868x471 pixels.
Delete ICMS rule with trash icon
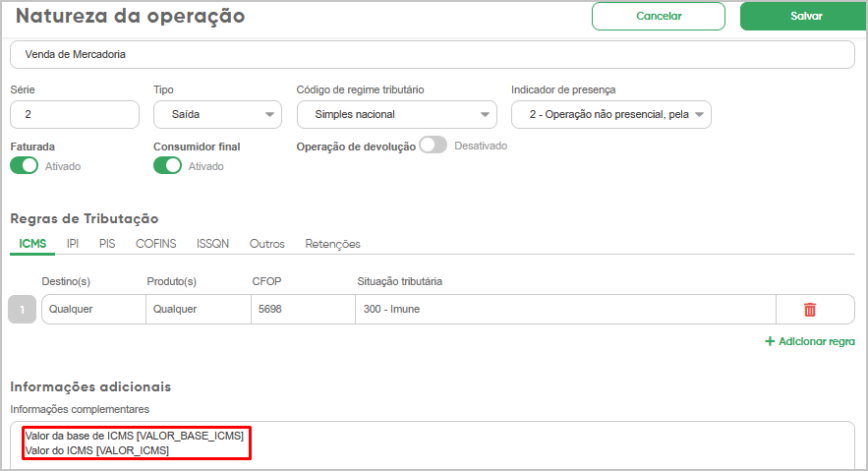(810, 310)
